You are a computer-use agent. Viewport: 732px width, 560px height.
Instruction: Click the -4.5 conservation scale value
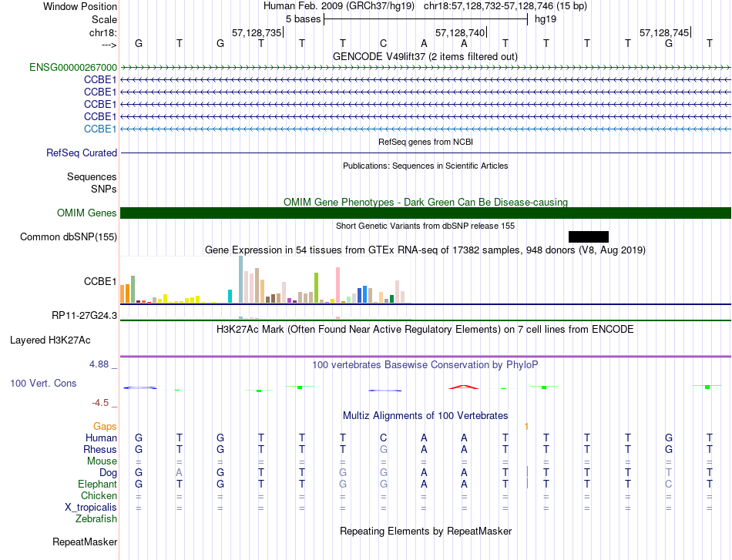100,402
